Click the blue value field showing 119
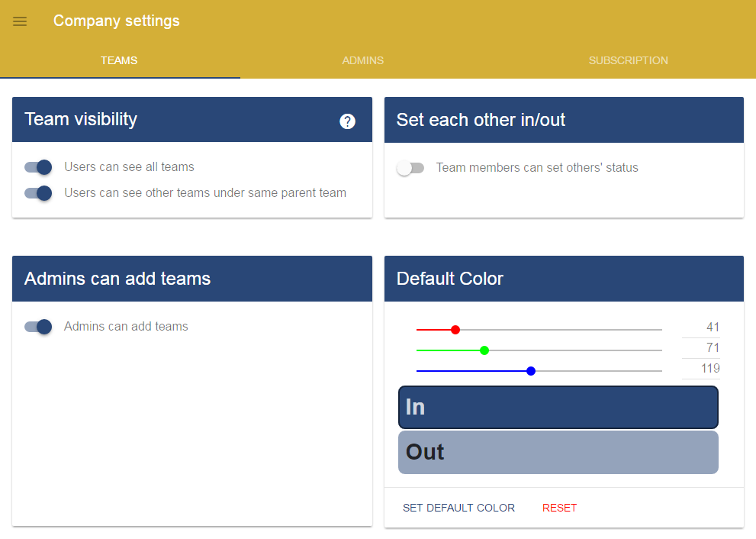The height and width of the screenshot is (539, 756). click(x=701, y=369)
